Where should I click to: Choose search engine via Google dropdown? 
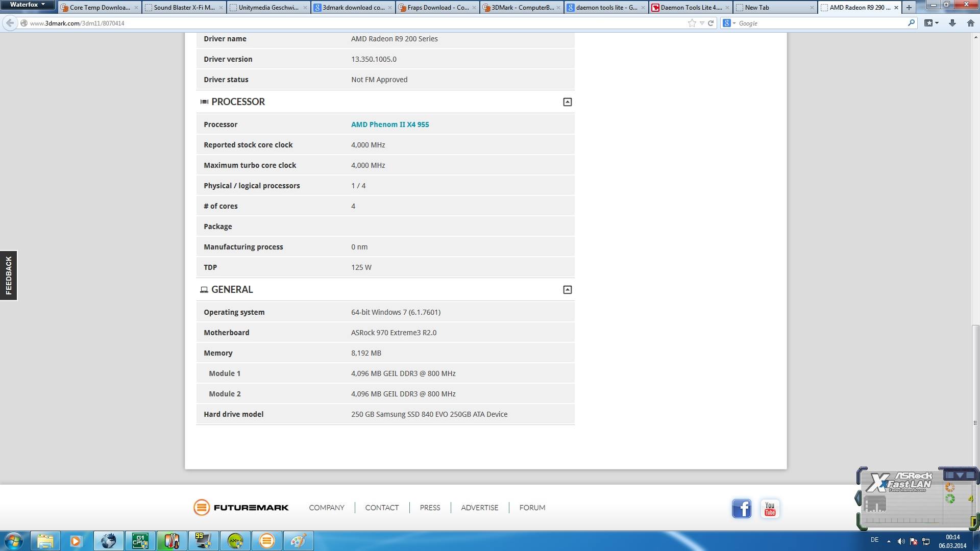729,23
